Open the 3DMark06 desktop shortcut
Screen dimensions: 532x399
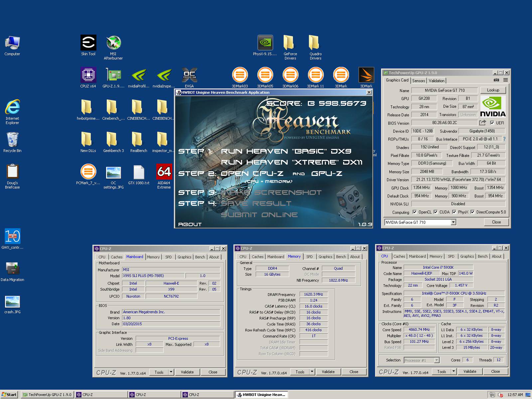click(x=290, y=77)
